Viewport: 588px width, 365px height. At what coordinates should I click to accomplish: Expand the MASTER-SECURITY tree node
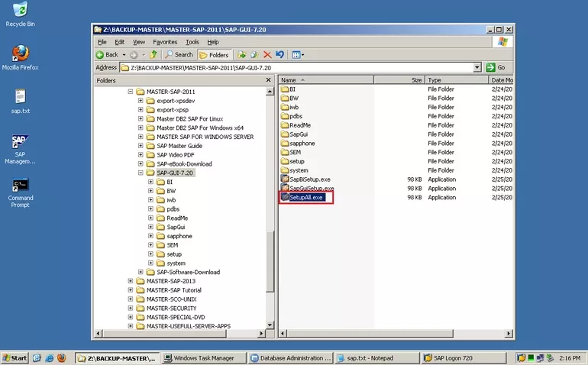pos(130,308)
